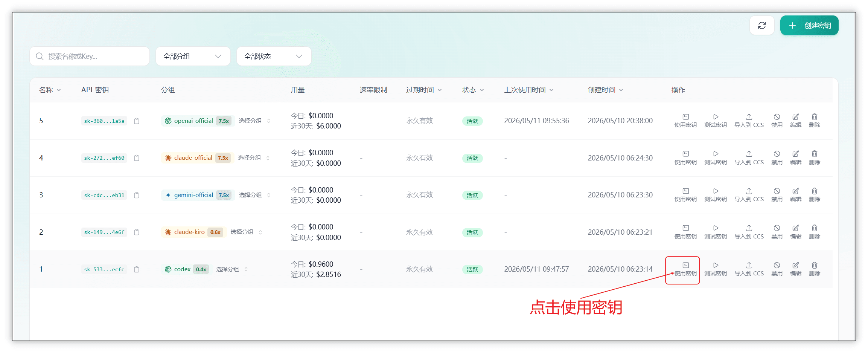Open 选择分组 for openai-official row
868x353 pixels.
point(255,121)
